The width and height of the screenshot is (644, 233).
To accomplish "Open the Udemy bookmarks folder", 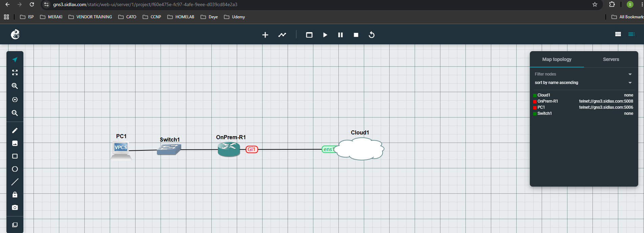I will pos(234,17).
